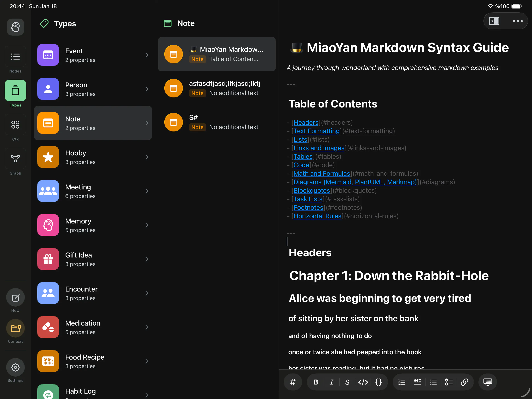Screen dimensions: 532x399
Task: Insert a numbered list
Action: tap(402, 382)
